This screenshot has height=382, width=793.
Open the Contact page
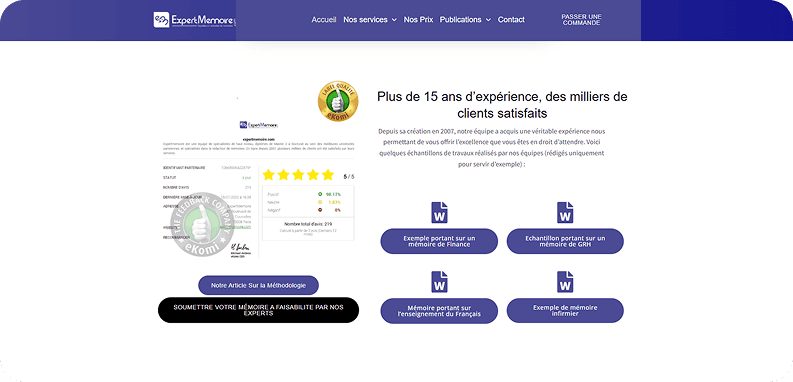pos(511,20)
